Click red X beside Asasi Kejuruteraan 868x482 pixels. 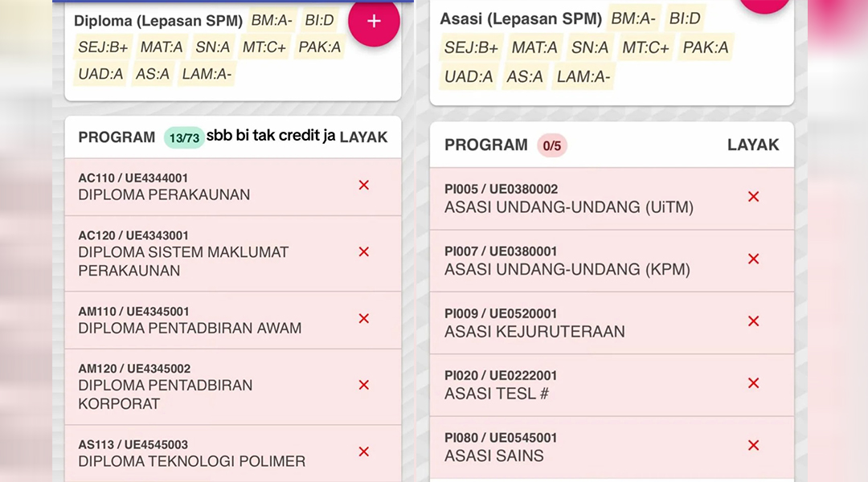pyautogui.click(x=753, y=321)
